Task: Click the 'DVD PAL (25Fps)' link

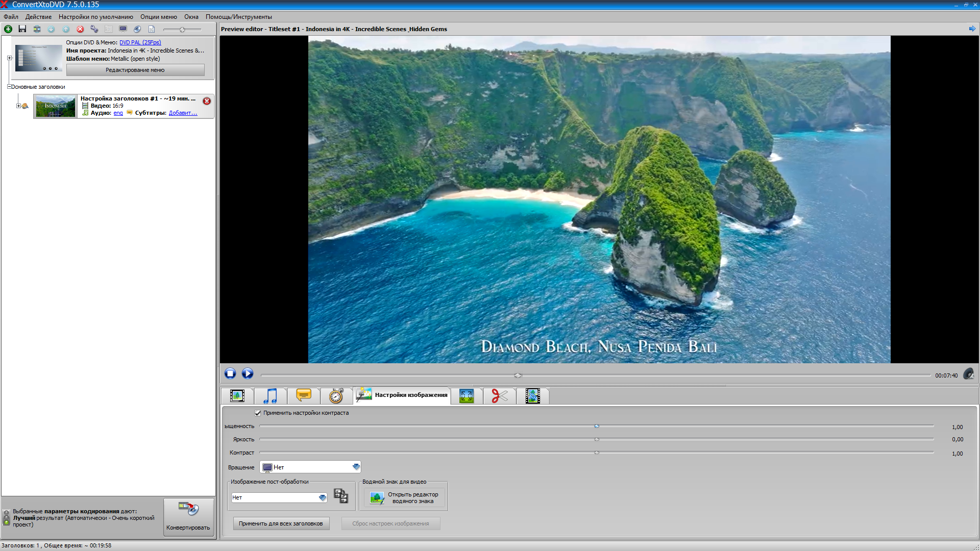Action: coord(140,42)
